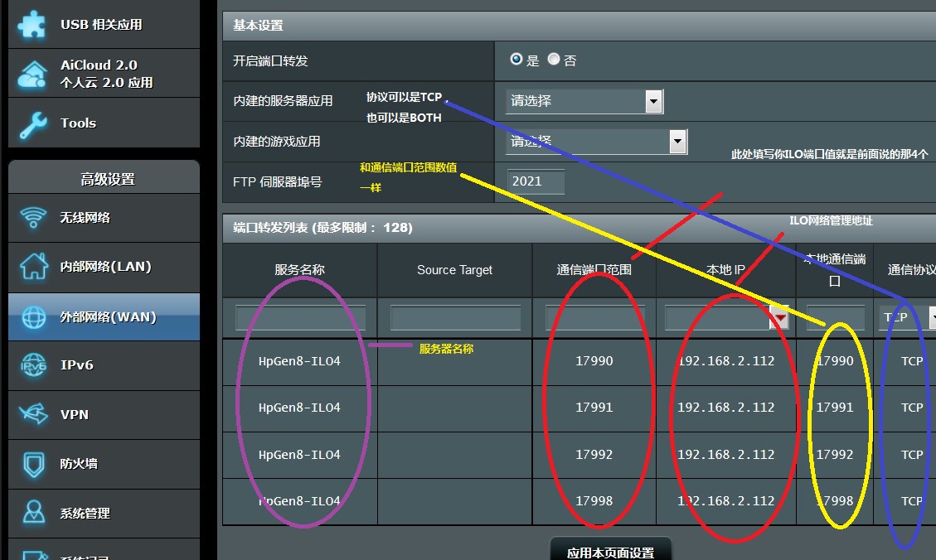The width and height of the screenshot is (936, 560).
Task: Click the VPN arrows icon
Action: coord(33,414)
